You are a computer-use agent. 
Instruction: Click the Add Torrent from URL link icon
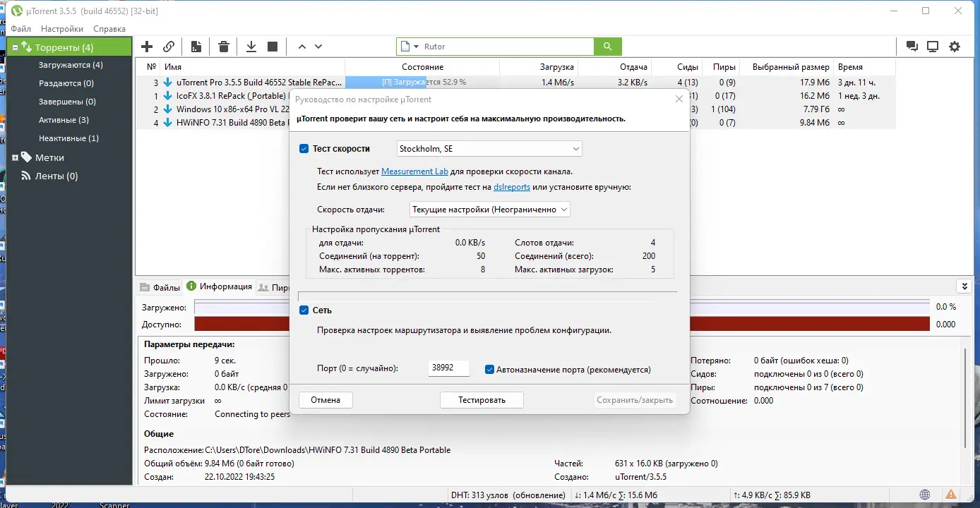point(169,47)
